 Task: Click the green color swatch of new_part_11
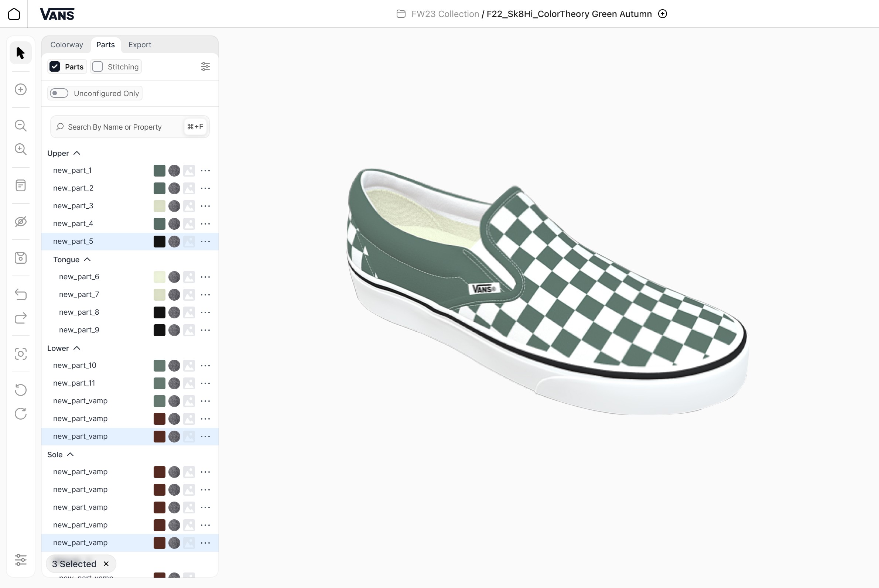pos(160,383)
